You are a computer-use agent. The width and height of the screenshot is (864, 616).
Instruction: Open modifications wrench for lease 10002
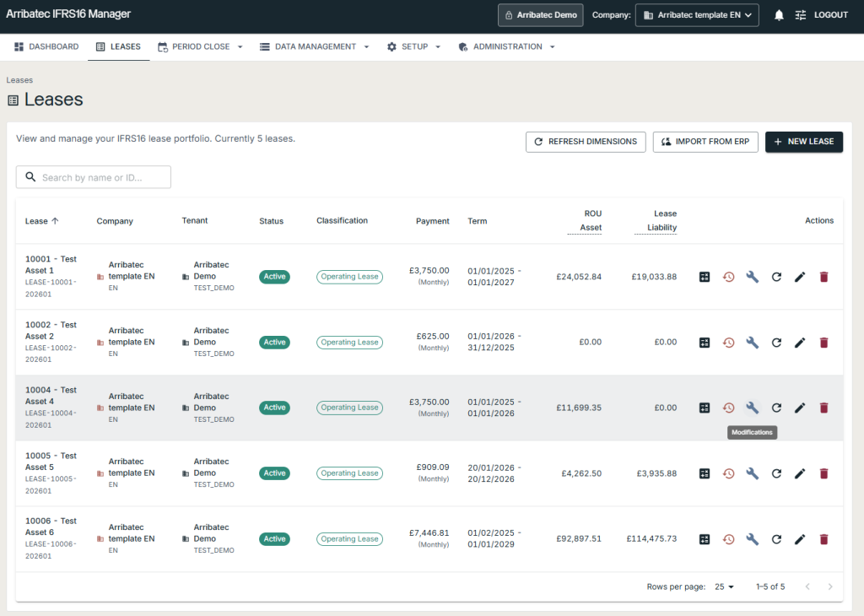point(752,342)
